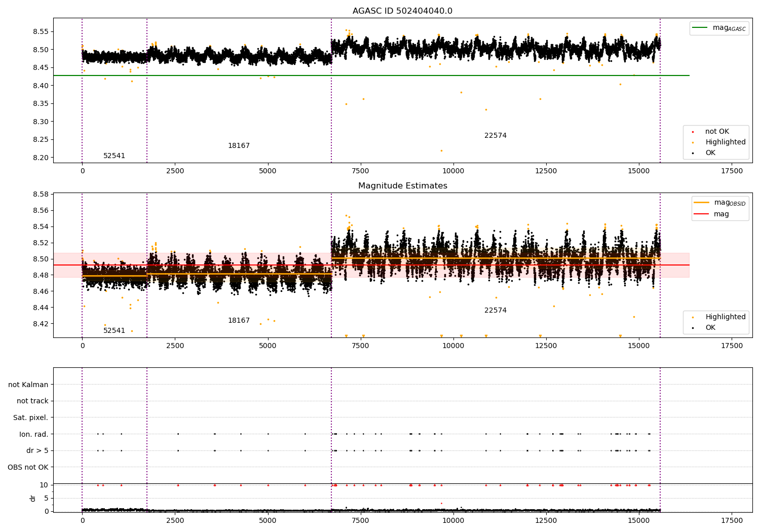Click the 18167 annotation in the top plot
Screen dimensions: 760x532
click(239, 146)
